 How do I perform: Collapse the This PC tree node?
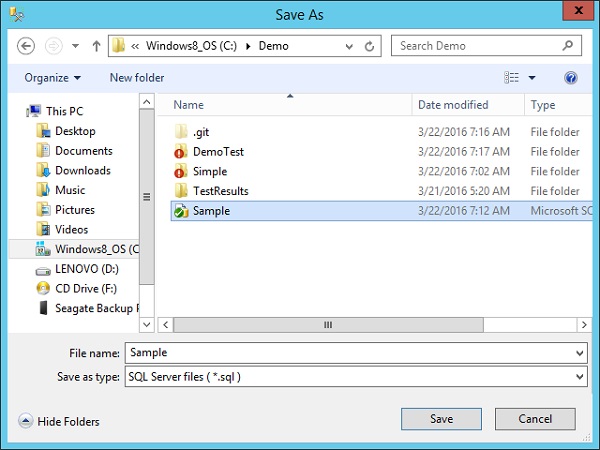point(24,112)
